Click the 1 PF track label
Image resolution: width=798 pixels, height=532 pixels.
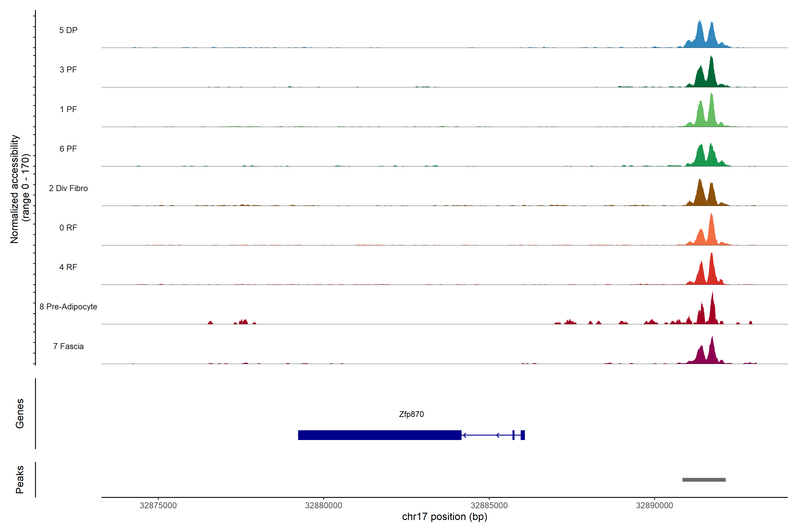68,109
